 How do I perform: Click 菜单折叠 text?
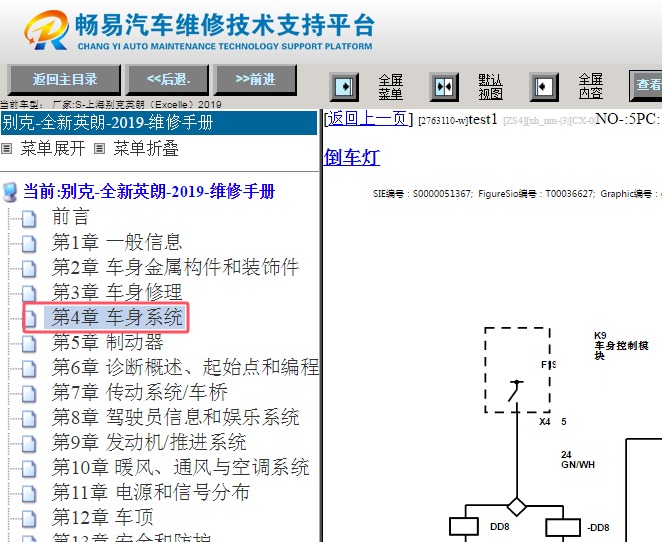(146, 149)
